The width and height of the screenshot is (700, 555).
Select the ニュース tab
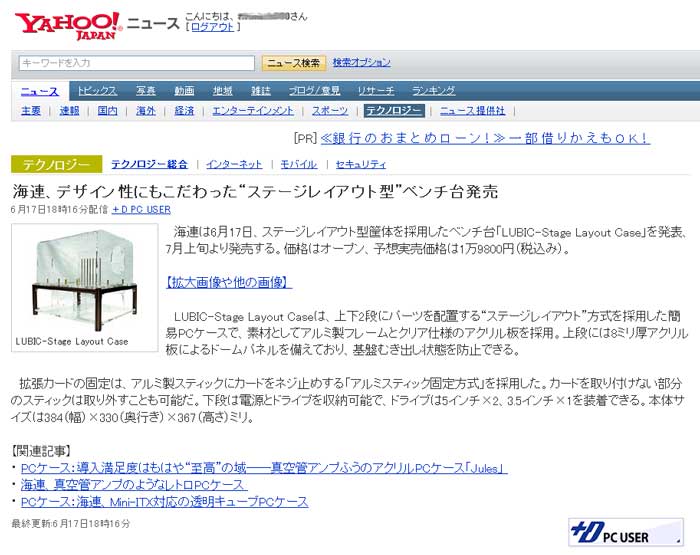[x=40, y=91]
